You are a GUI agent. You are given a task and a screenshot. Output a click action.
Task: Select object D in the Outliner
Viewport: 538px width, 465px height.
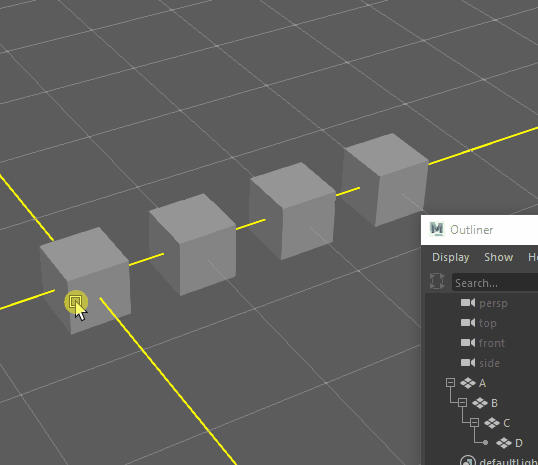click(519, 443)
